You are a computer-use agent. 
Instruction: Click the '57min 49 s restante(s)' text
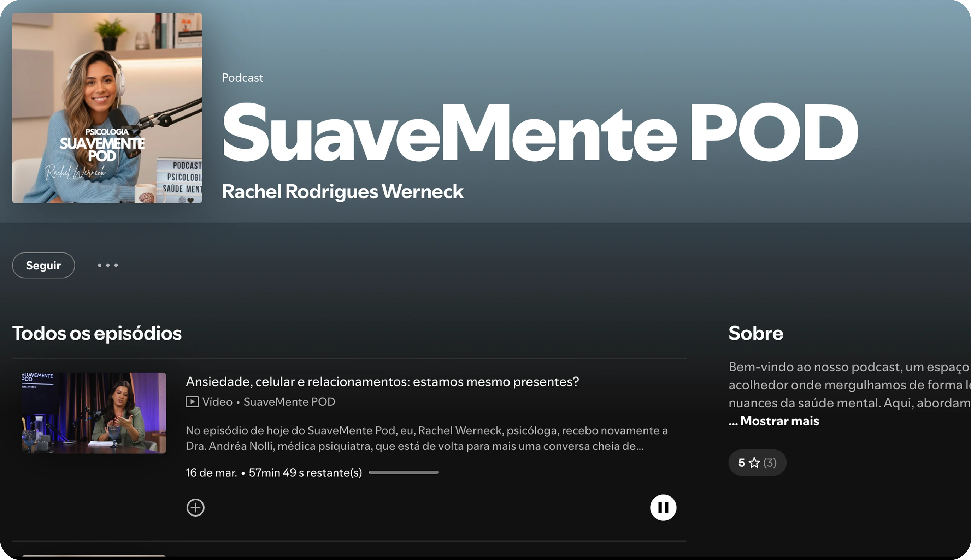[305, 472]
